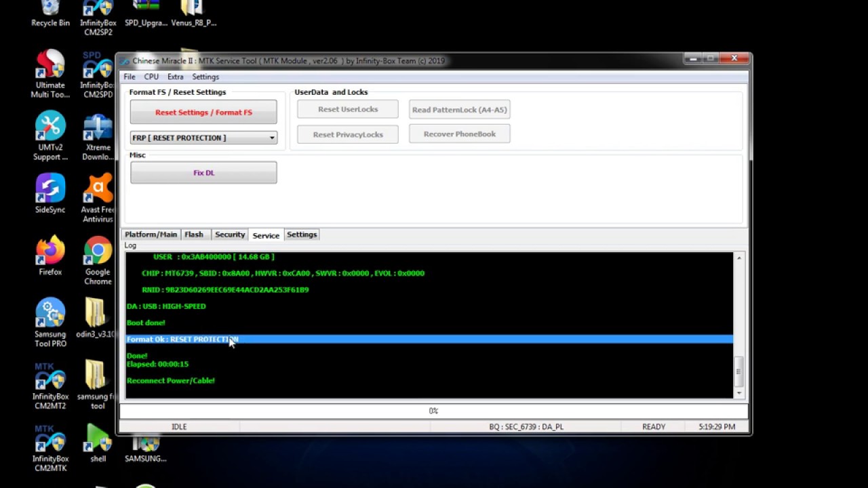Click the CHIP : MT6739 log line
The width and height of the screenshot is (868, 488).
point(283,273)
